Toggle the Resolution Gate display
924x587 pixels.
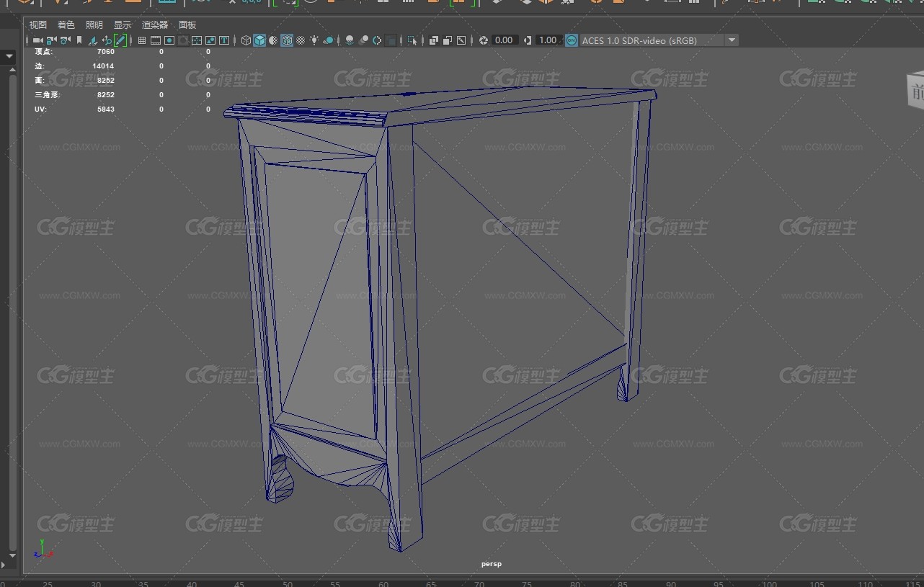(169, 40)
